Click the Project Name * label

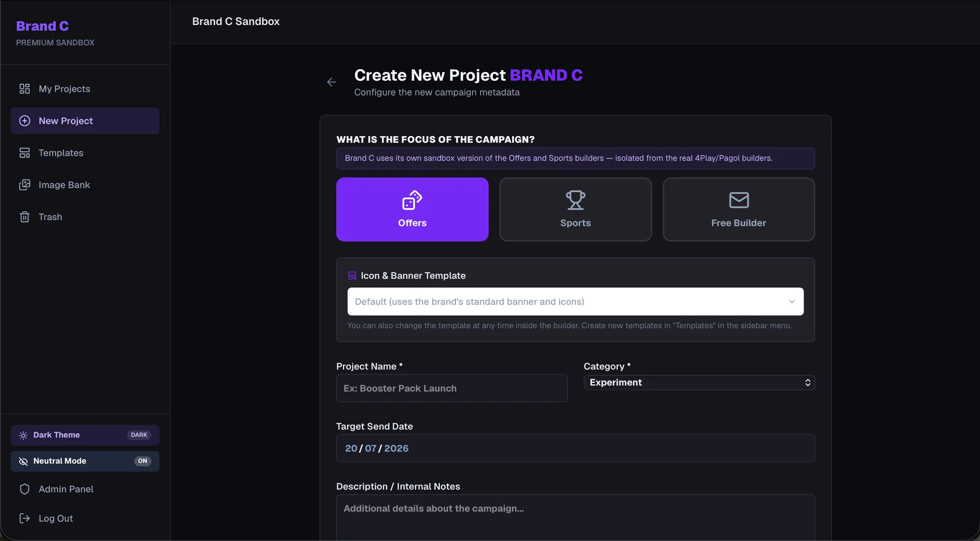click(x=369, y=366)
